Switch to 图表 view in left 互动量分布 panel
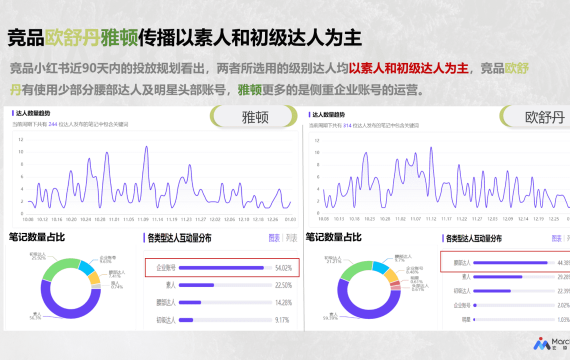The width and height of the screenshot is (570, 360). [274, 238]
